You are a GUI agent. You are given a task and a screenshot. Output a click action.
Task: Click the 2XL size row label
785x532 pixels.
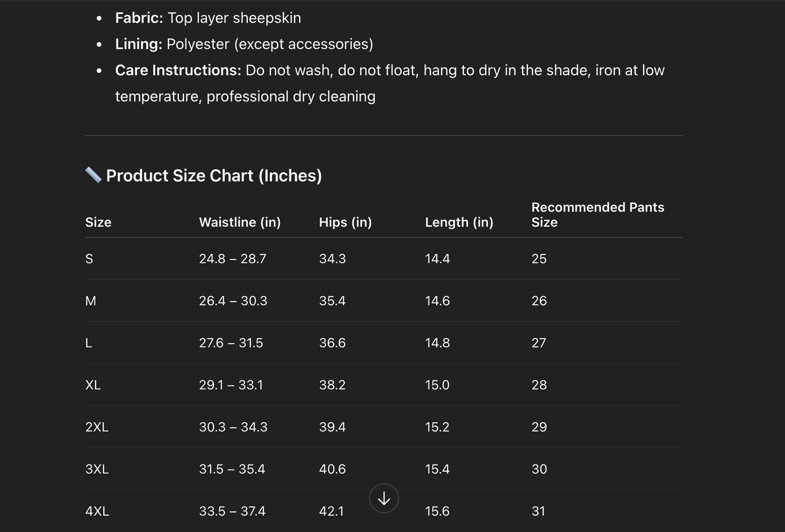(97, 427)
